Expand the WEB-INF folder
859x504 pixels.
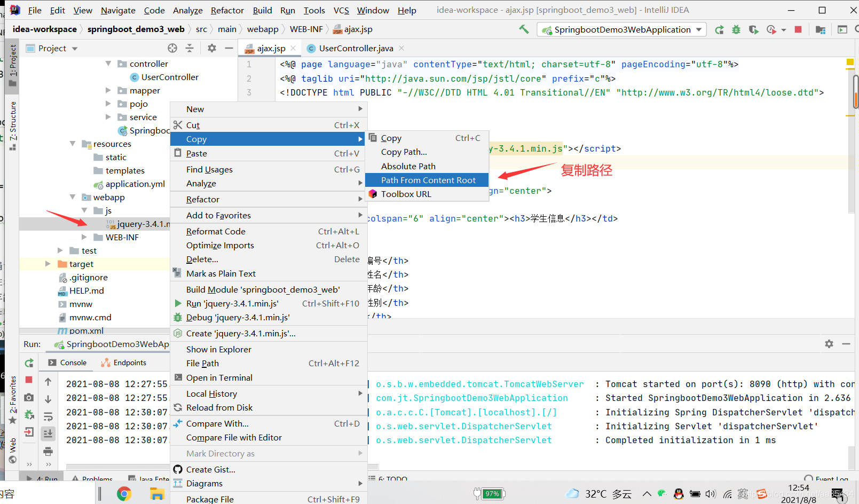point(84,237)
